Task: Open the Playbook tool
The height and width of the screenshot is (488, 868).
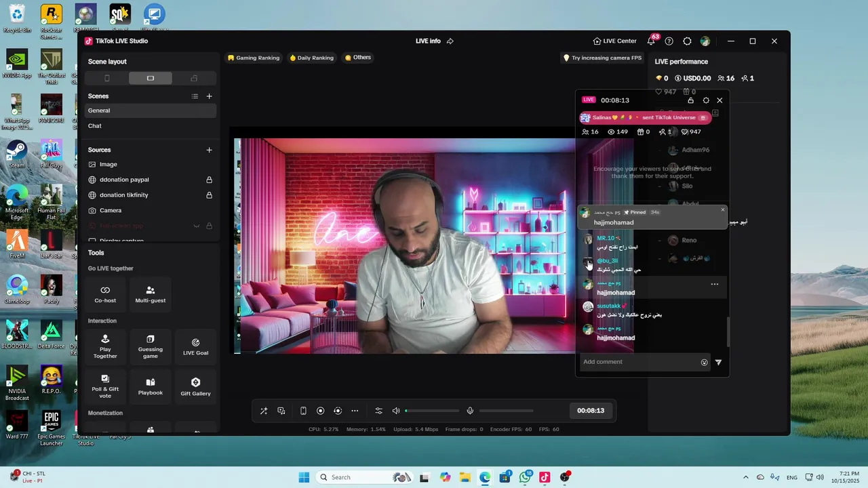Action: coord(151,386)
